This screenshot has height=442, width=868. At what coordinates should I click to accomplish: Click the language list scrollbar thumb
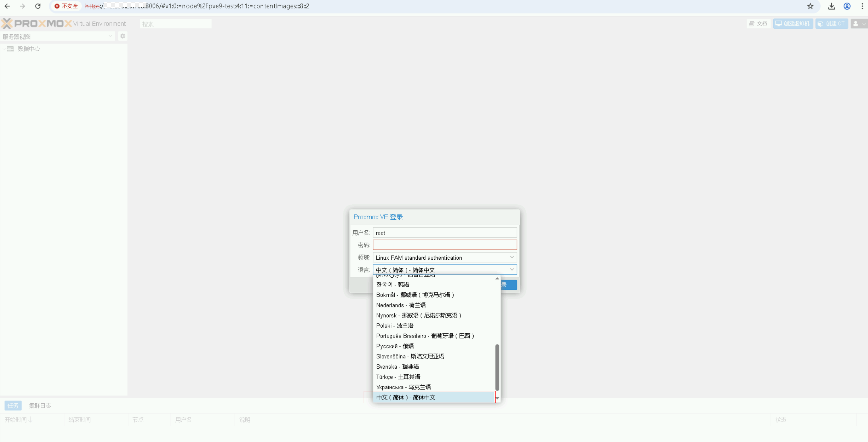point(497,367)
